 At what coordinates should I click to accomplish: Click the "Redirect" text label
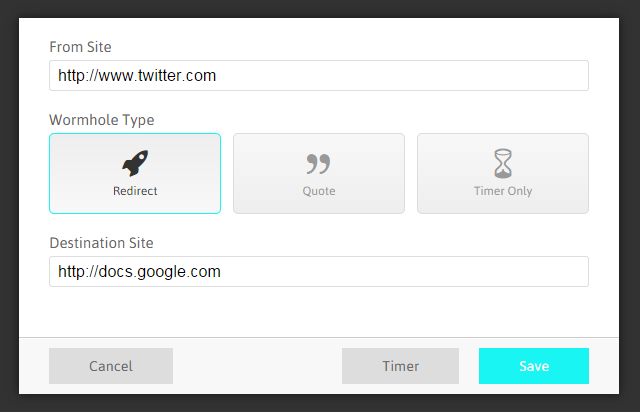coord(135,191)
